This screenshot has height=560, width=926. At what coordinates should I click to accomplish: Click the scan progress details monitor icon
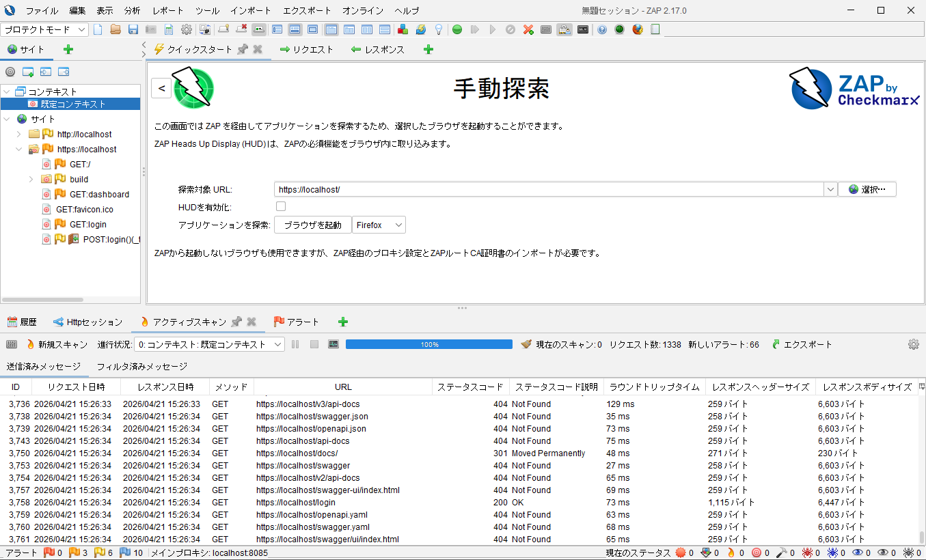click(333, 344)
